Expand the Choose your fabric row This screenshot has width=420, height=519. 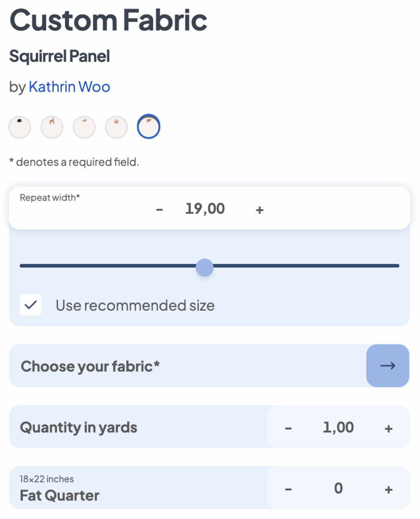tap(209, 366)
